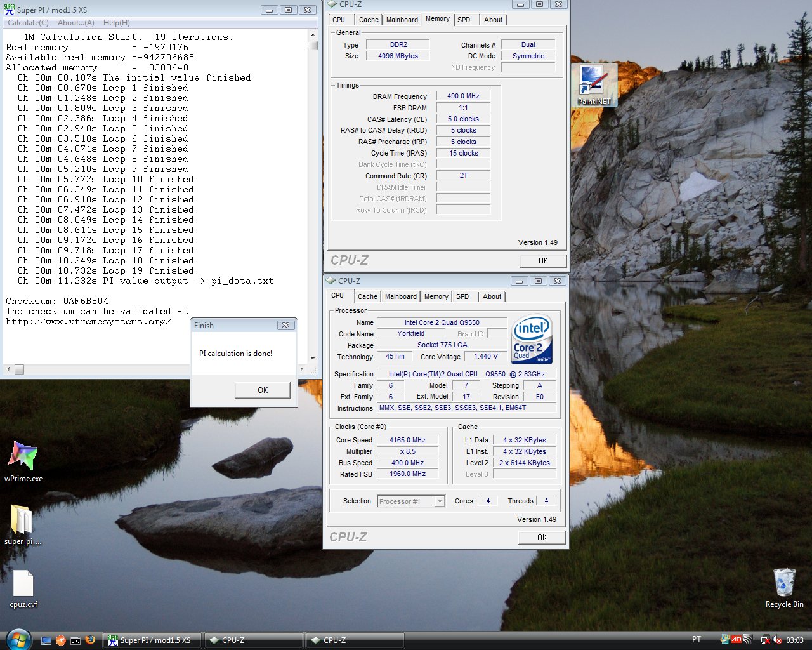Switch to SPD tab in upper CPU-Z
812x650 pixels.
[x=464, y=20]
